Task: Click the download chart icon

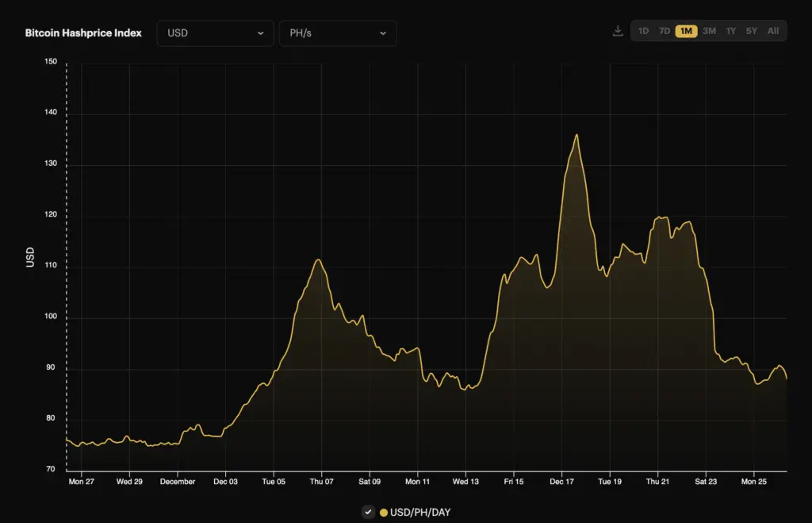Action: pyautogui.click(x=618, y=30)
